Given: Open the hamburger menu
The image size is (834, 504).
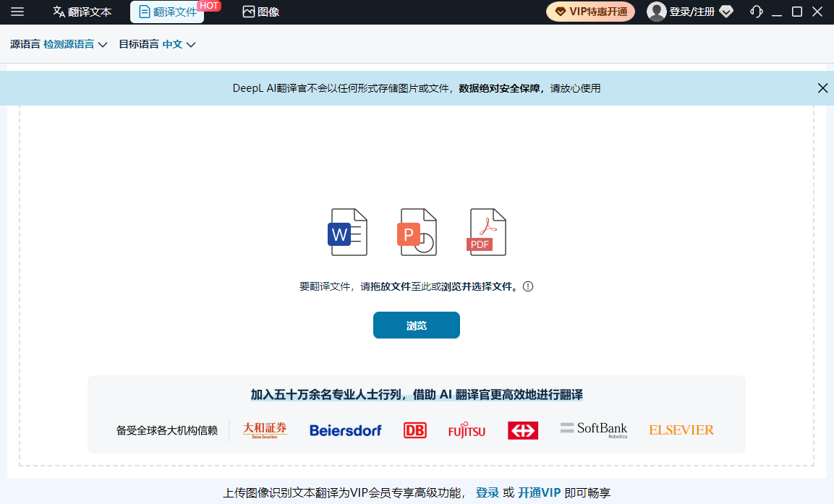Looking at the screenshot, I should coord(17,12).
